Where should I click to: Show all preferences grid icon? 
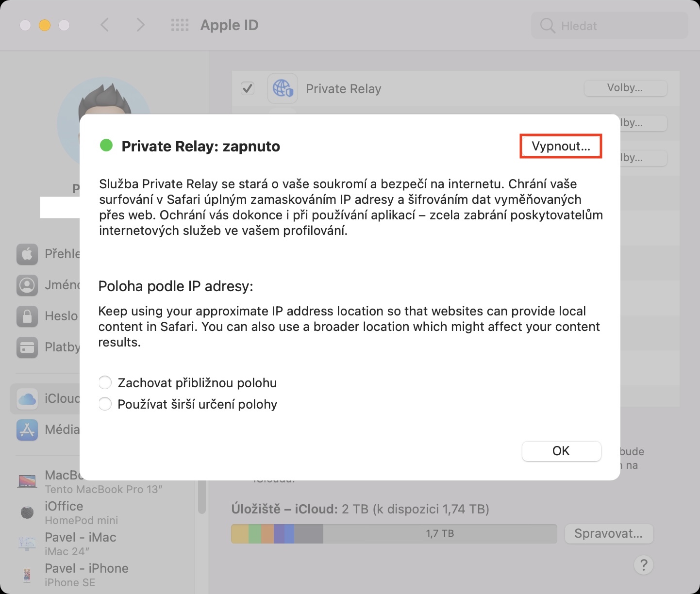click(180, 25)
